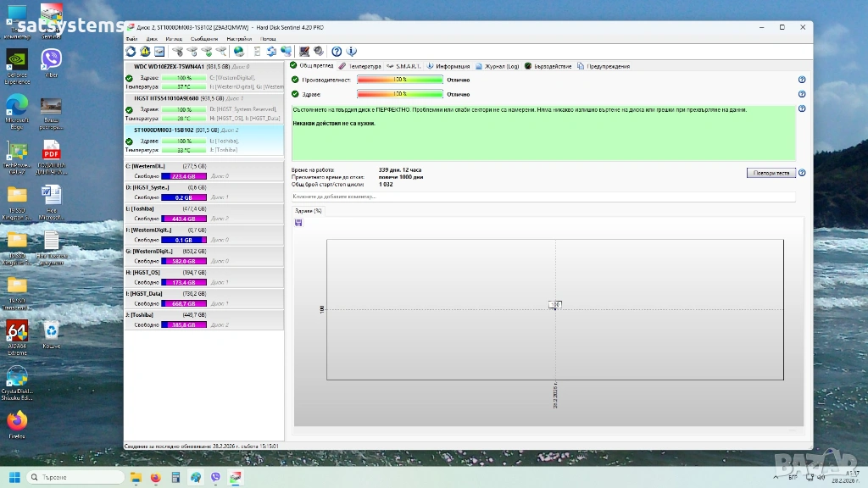
Task: Click the blue info 'i' toolbar icon
Action: (x=352, y=52)
